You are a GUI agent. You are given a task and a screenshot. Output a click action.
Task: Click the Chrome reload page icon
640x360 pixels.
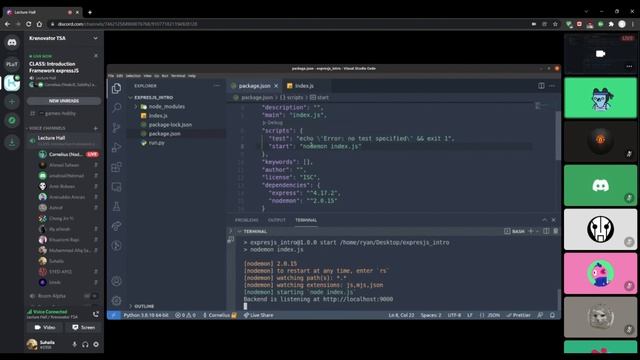[28, 24]
